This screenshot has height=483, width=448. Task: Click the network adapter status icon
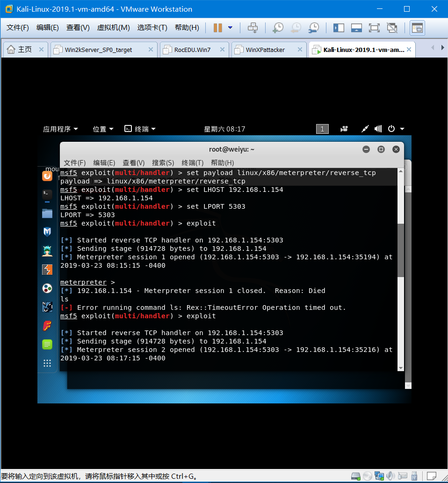[x=379, y=476]
